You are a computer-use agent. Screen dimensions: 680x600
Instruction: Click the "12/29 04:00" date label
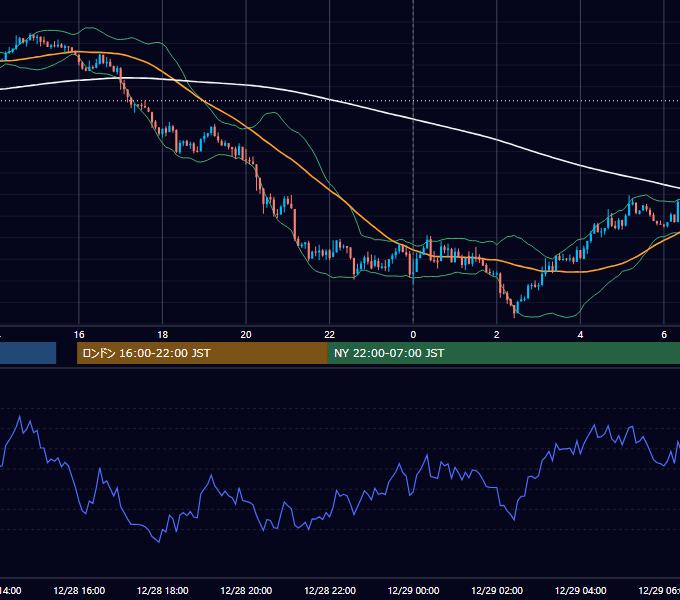581,591
